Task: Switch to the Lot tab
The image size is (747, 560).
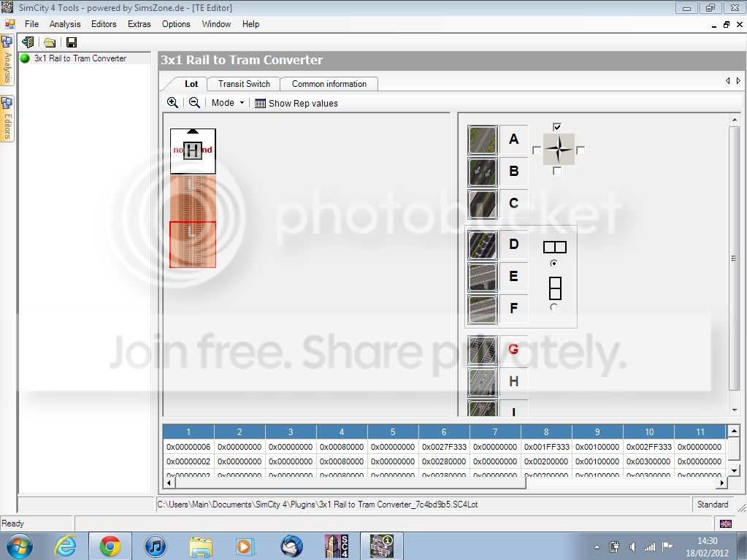Action: 191,84
